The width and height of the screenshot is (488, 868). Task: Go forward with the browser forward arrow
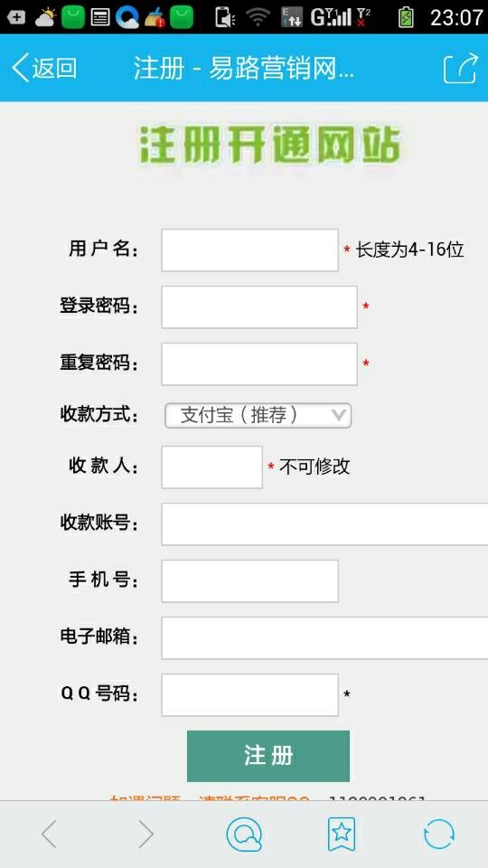point(145,834)
